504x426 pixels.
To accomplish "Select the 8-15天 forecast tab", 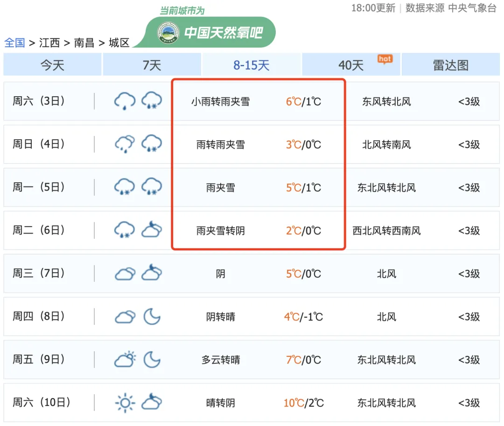I will point(252,65).
